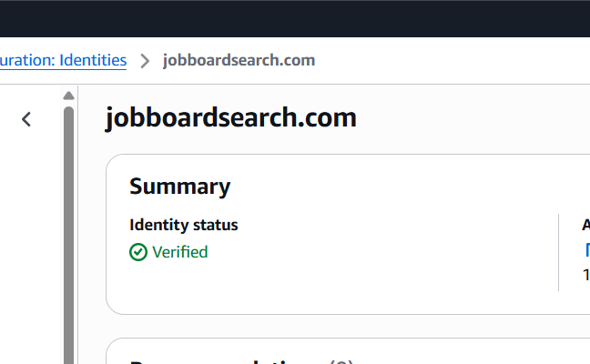Click the cut-off value under the blue icon
Screen dimensions: 590x364
[585, 274]
